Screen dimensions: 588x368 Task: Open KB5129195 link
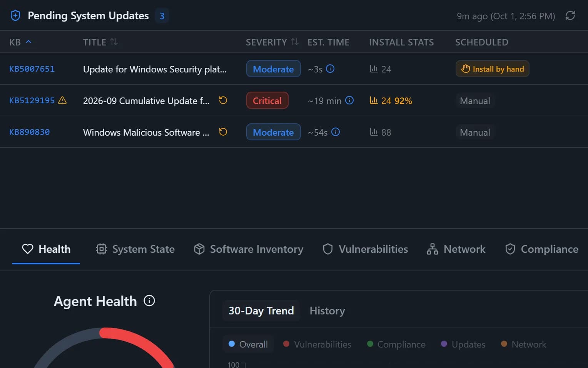(x=32, y=101)
